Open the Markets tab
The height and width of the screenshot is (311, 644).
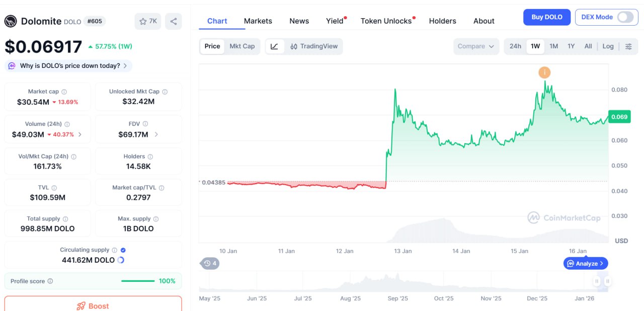[258, 21]
